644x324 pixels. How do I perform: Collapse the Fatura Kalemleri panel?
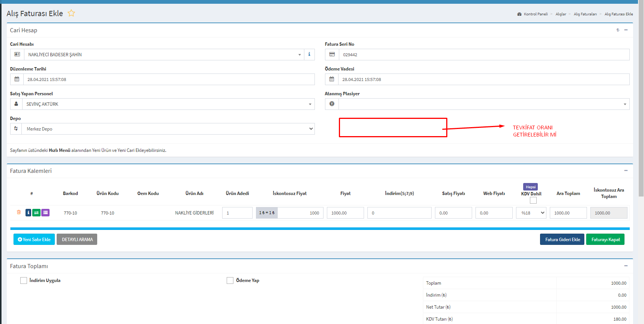coord(626,171)
